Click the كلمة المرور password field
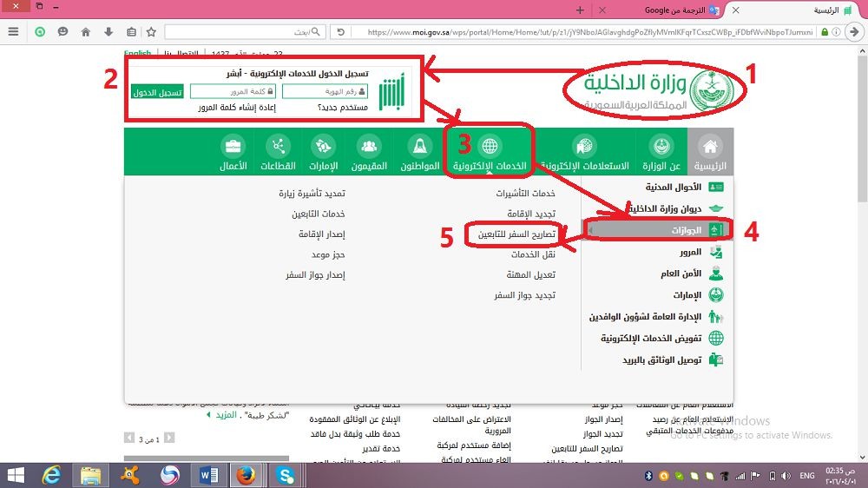 point(233,91)
